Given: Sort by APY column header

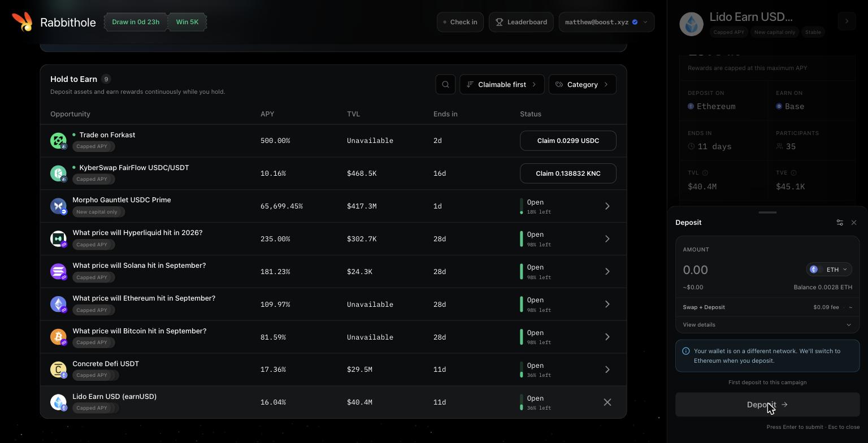Looking at the screenshot, I should click(267, 114).
